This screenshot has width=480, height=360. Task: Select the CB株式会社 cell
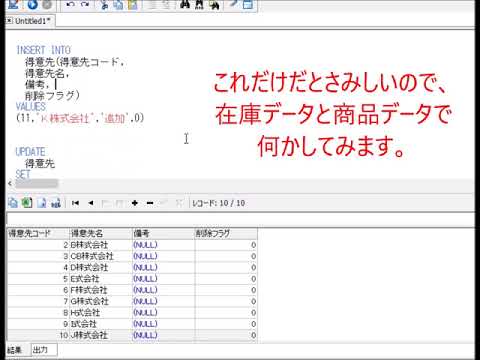click(100, 256)
